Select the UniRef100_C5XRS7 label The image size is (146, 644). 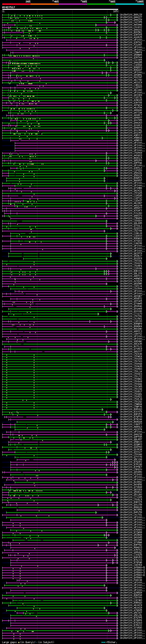pyautogui.click(x=131, y=392)
